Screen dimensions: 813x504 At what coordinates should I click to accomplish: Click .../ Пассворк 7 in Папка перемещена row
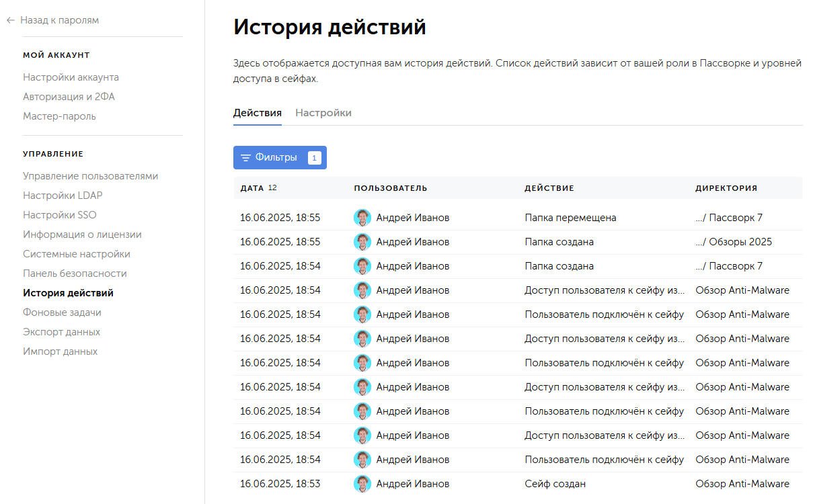click(x=729, y=218)
